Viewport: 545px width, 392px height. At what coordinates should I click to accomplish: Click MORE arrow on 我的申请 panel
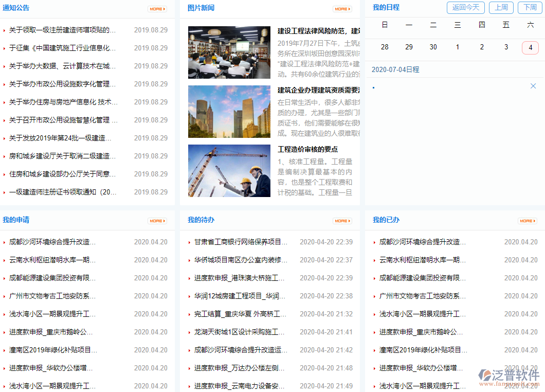click(157, 220)
